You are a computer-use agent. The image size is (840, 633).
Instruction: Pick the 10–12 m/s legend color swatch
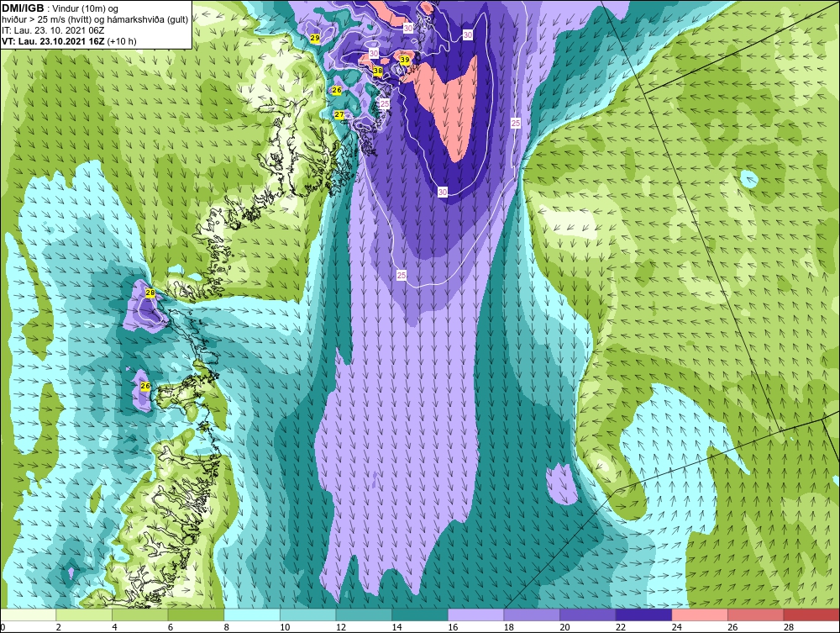tap(307, 615)
